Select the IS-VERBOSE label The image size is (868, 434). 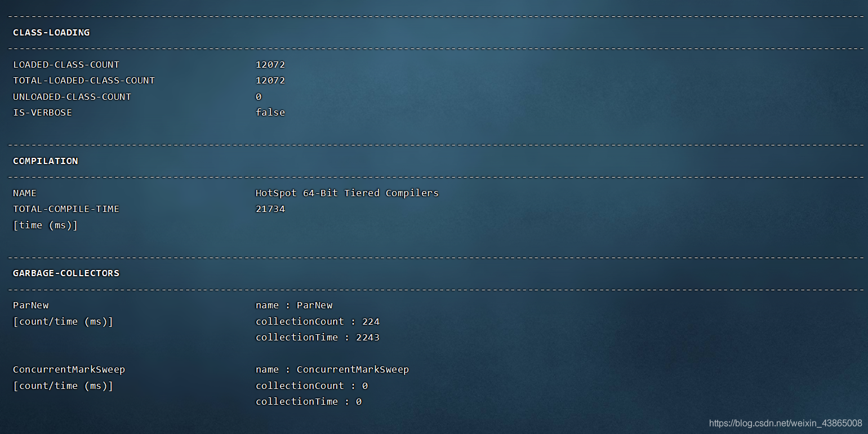[x=43, y=113]
